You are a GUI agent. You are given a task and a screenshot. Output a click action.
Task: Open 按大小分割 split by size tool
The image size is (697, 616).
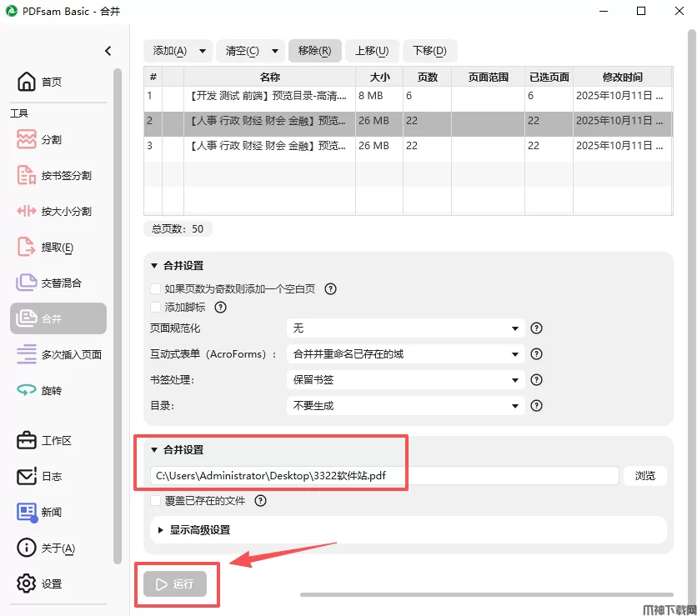[27, 211]
